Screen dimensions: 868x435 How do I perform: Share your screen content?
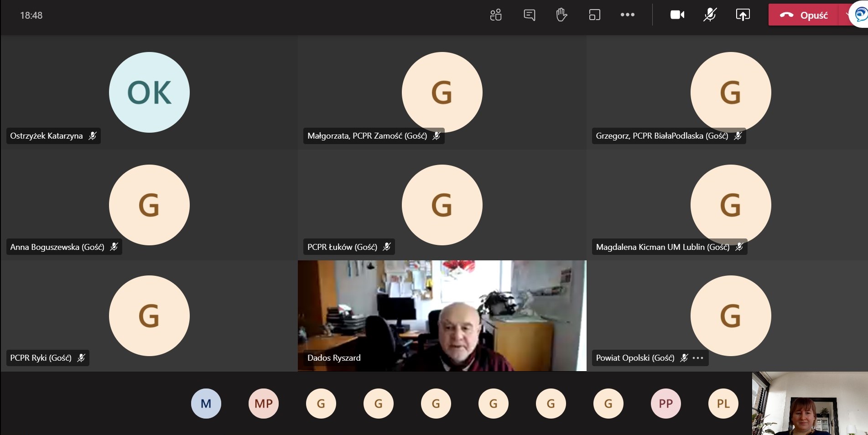tap(743, 15)
